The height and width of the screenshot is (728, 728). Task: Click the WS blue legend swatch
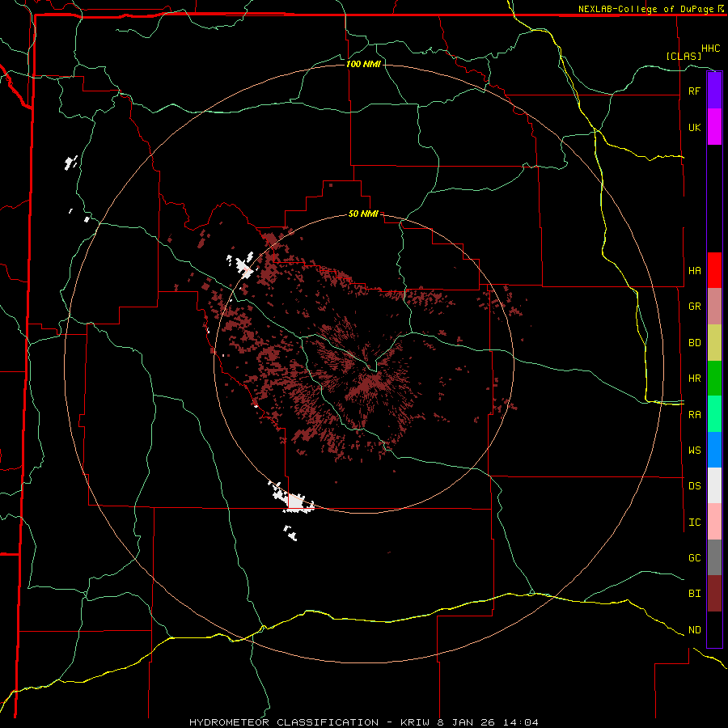pos(714,450)
